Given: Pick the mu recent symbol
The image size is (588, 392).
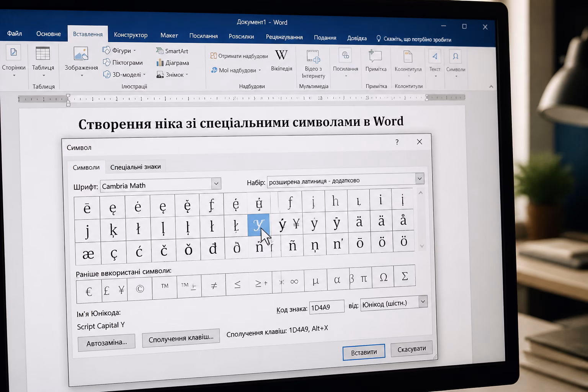Looking at the screenshot, I should (316, 281).
